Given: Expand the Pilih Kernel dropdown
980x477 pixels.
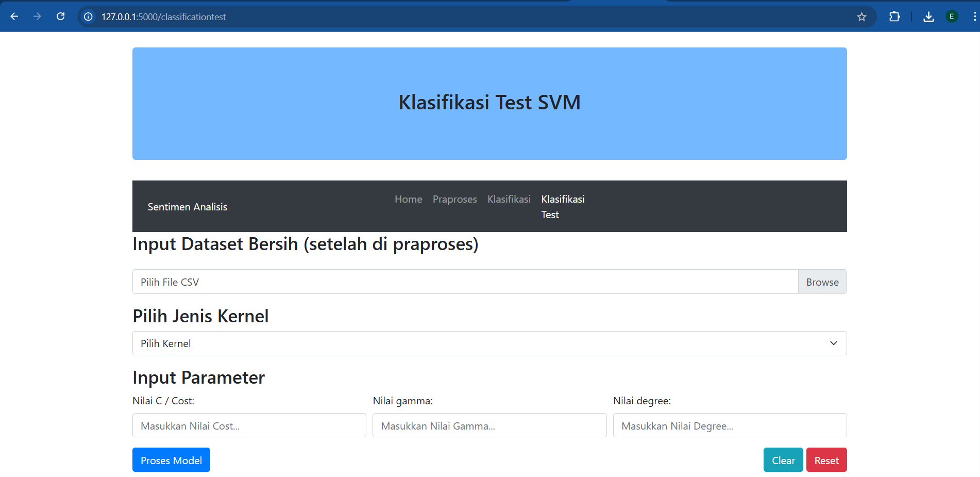Looking at the screenshot, I should [489, 343].
